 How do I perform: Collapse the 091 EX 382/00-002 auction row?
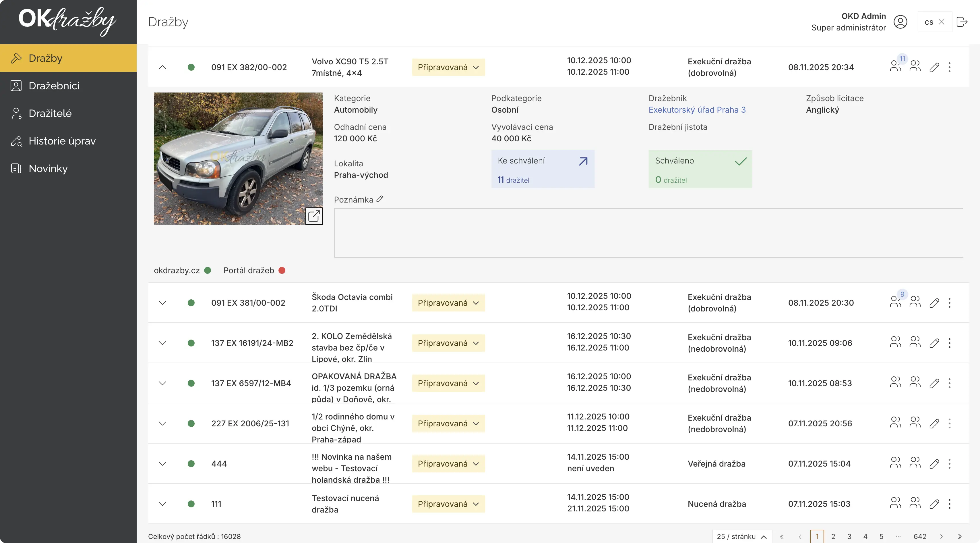(162, 68)
